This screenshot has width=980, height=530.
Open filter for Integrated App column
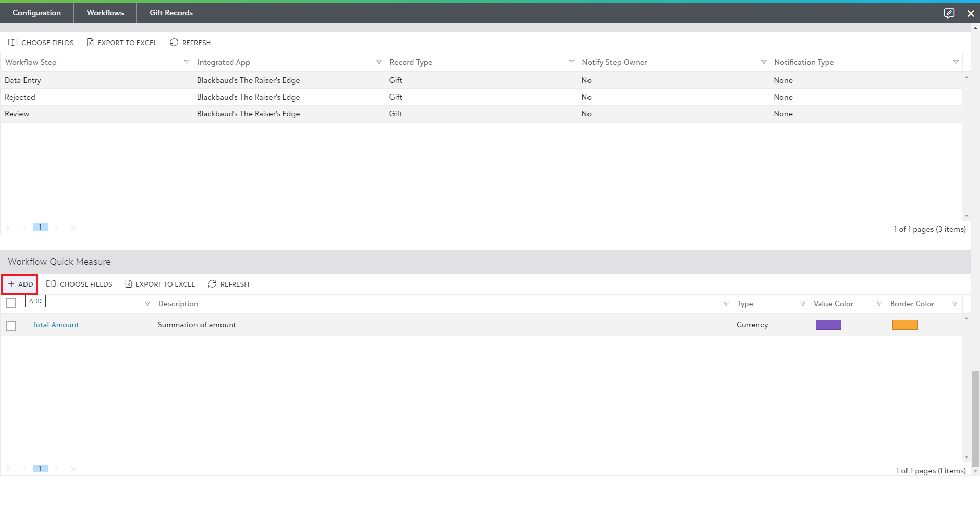pyautogui.click(x=379, y=62)
